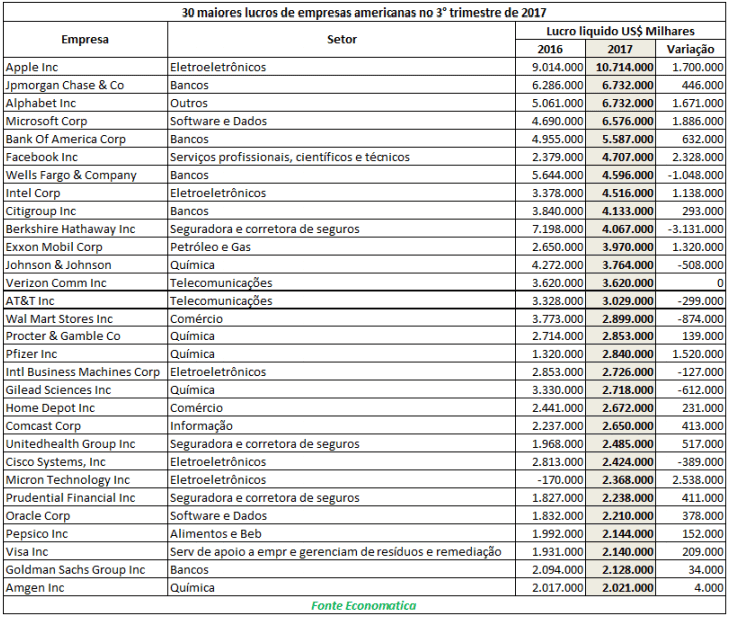Select the Wells Fargo & Company cell
Screen dimensions: 729x617
(85, 175)
